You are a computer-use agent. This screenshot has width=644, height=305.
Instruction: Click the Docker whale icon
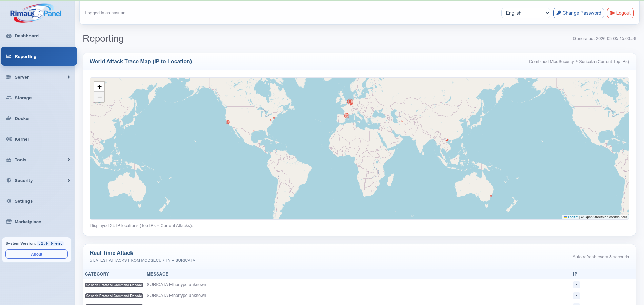9,119
